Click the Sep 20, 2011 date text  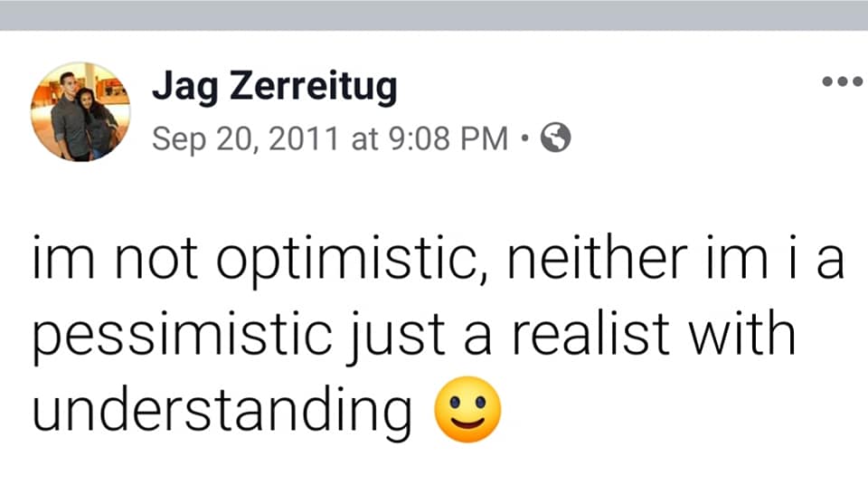(244, 138)
